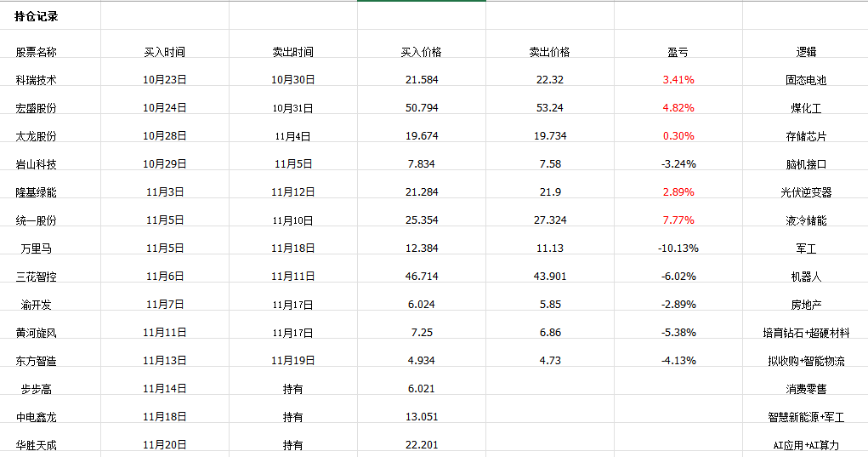Select the 10月23日 buy date cell
The height and width of the screenshot is (457, 868).
pos(164,80)
